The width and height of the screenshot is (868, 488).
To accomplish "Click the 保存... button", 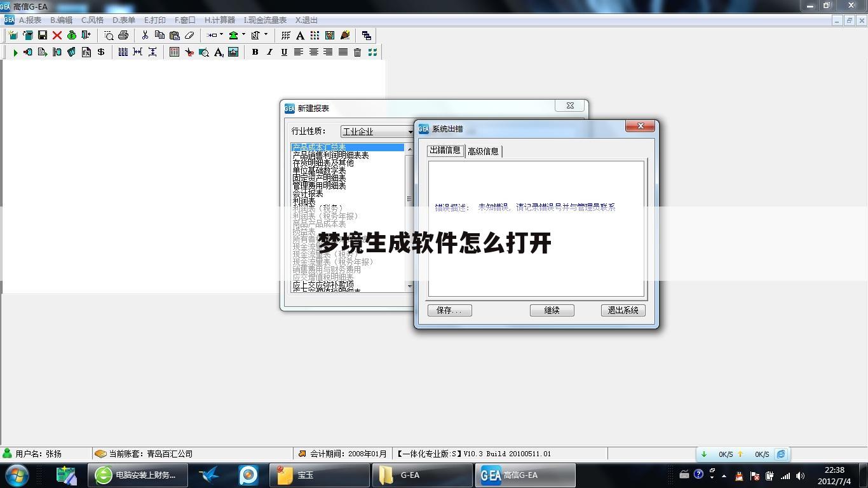I will (450, 310).
